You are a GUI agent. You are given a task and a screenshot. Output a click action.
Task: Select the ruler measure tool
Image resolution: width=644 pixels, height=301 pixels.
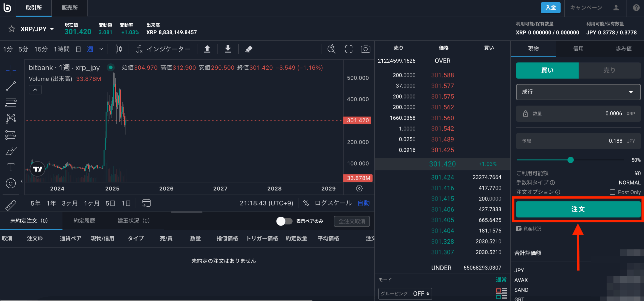(11, 205)
